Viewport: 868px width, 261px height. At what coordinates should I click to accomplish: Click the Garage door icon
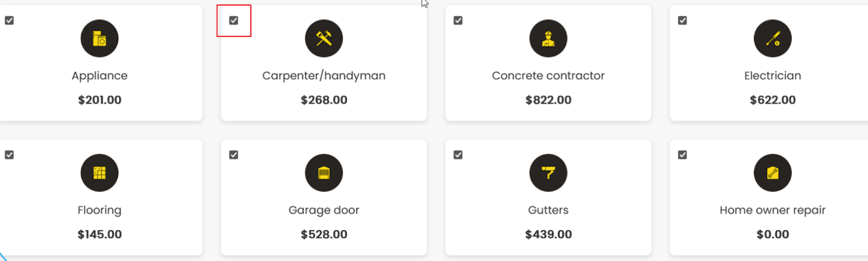coord(324,173)
